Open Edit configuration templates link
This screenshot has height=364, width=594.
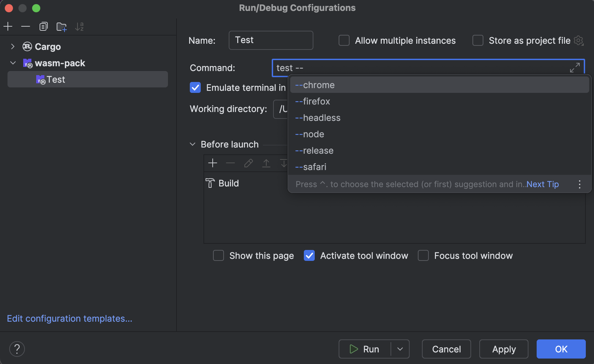tap(70, 318)
